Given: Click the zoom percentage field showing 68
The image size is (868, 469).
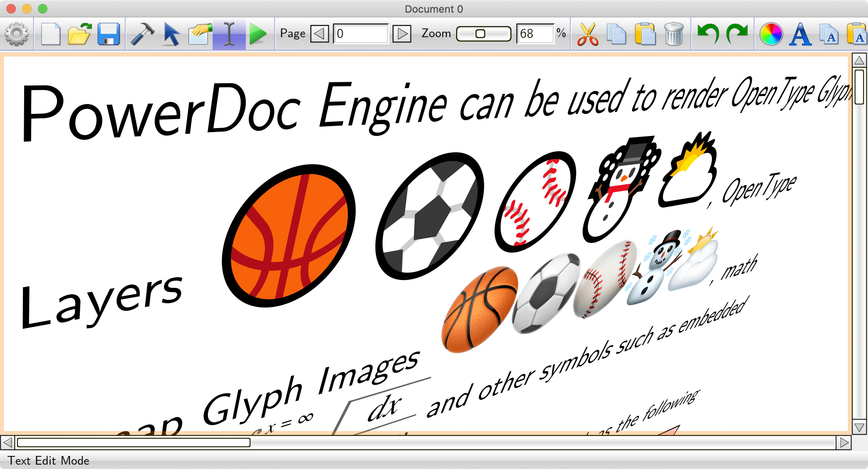Looking at the screenshot, I should [535, 34].
